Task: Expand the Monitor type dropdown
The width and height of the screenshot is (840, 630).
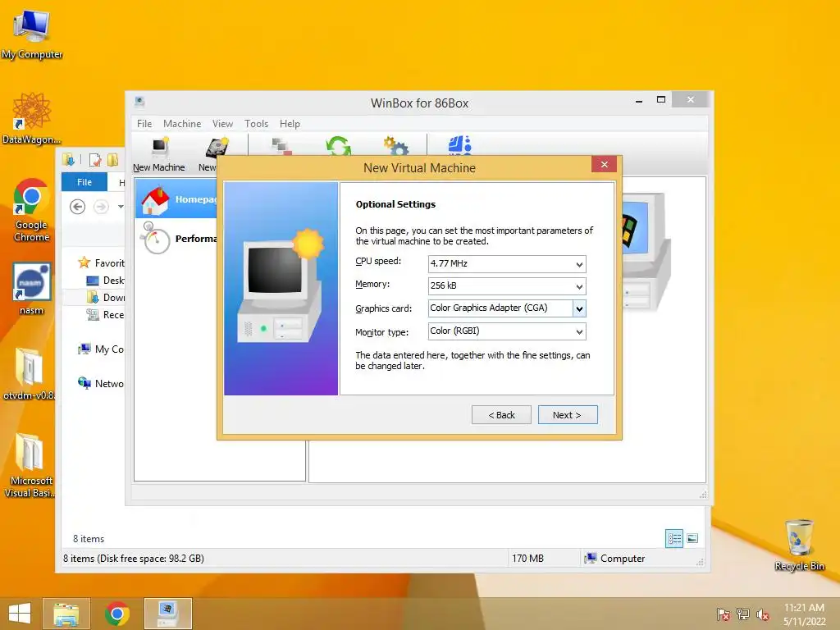Action: coord(579,331)
